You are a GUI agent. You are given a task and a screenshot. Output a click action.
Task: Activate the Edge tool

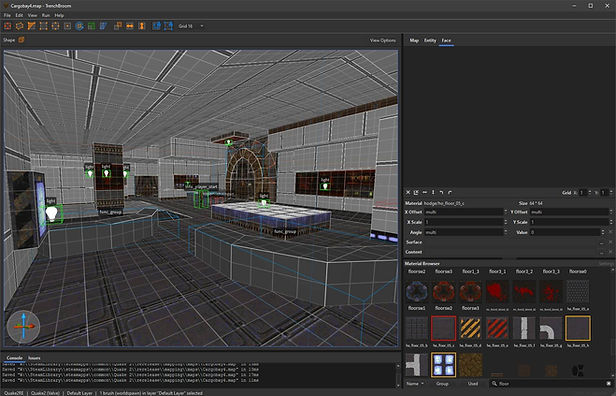(x=55, y=26)
